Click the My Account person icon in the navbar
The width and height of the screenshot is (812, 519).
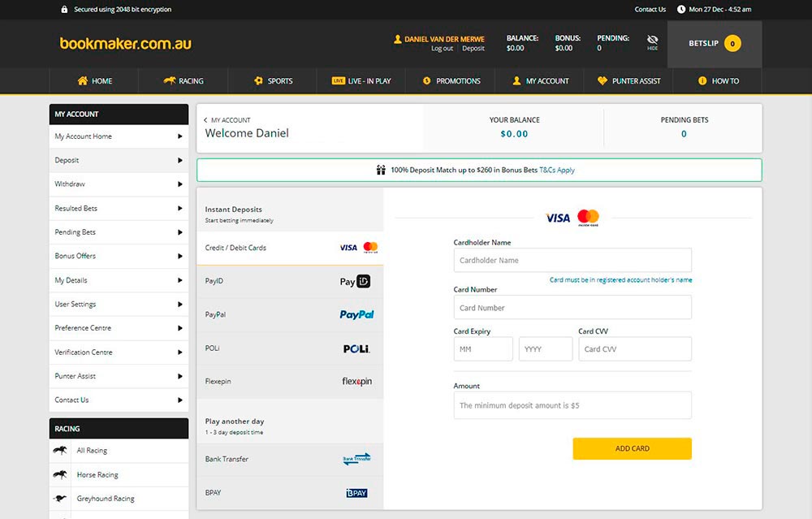click(516, 80)
